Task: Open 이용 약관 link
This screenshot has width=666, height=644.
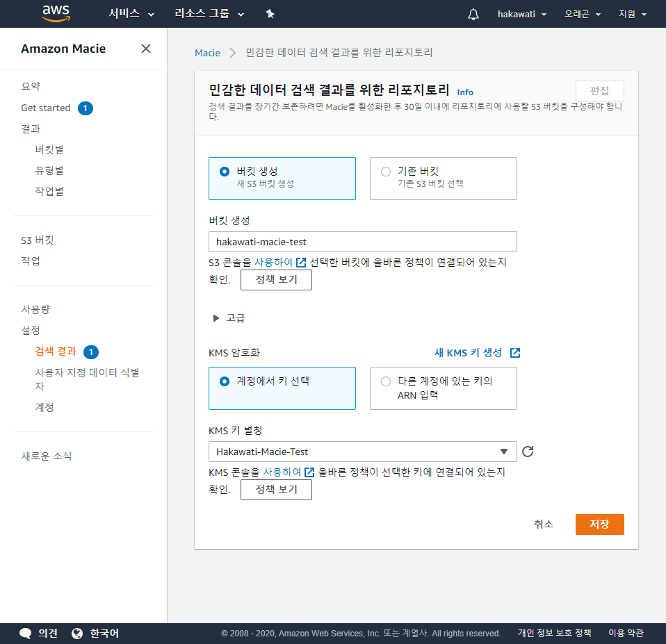Action: (626, 633)
